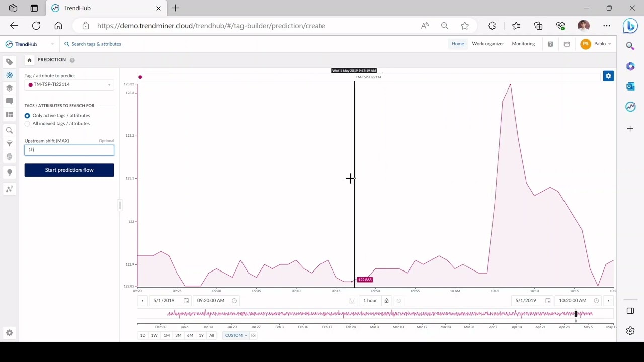The height and width of the screenshot is (362, 644).
Task: Step the time window forward arrow
Action: point(608,301)
